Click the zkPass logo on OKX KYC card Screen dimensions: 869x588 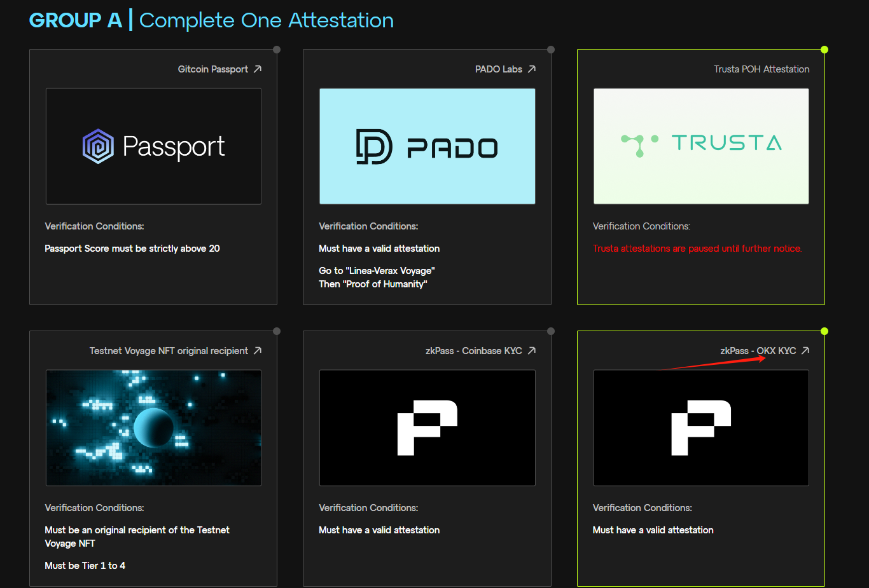701,428
